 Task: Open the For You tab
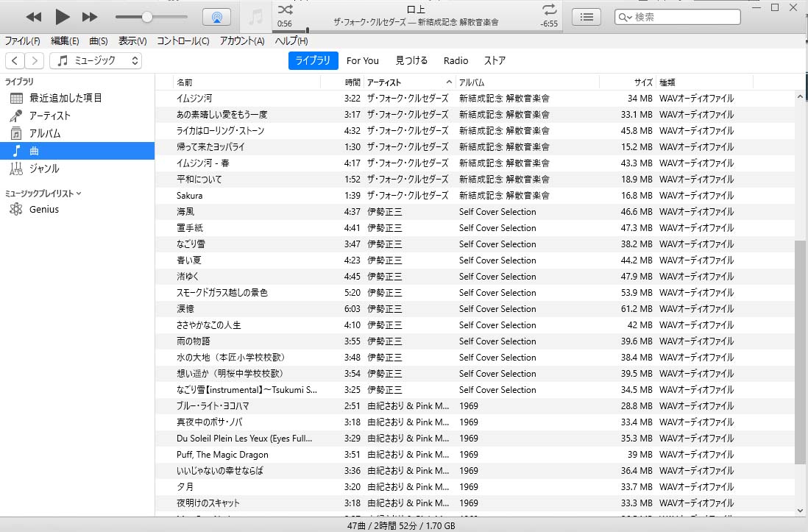362,60
